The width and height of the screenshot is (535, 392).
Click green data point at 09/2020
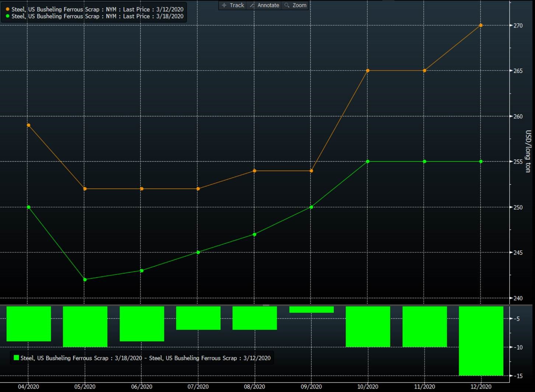pos(311,207)
